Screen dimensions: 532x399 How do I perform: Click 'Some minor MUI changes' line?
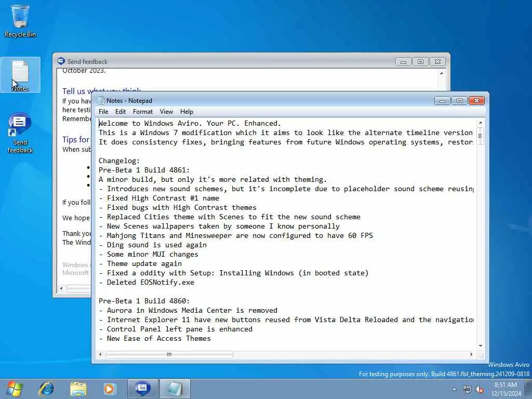click(149, 254)
